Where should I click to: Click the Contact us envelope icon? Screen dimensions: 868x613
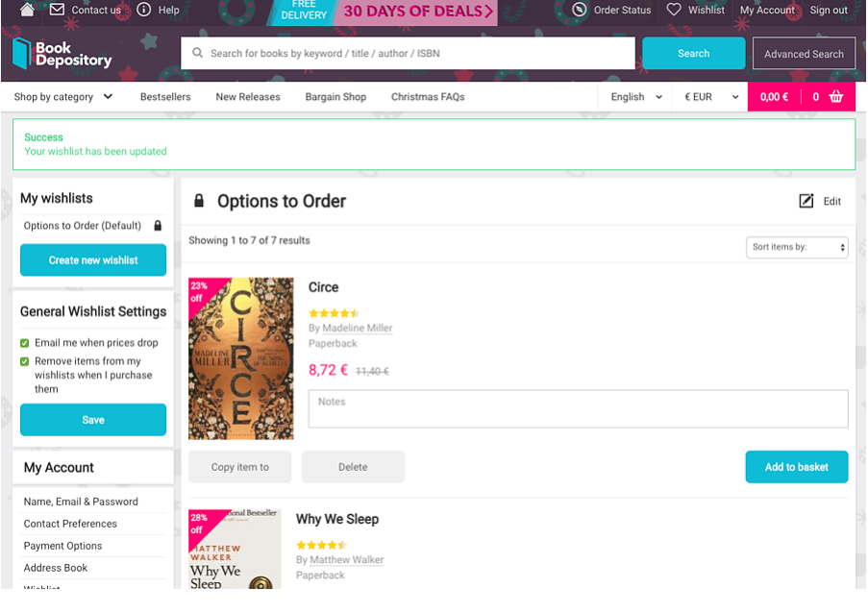tap(57, 10)
